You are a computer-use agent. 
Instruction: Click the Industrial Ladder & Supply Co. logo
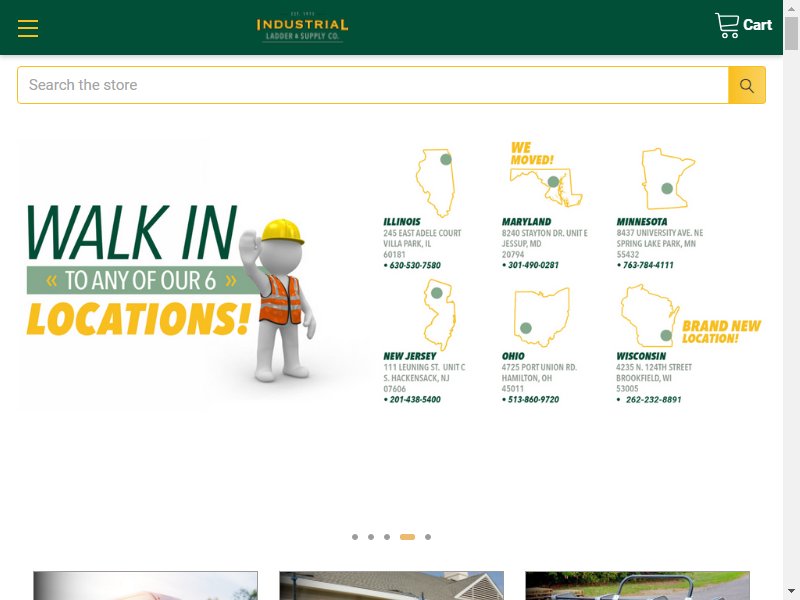point(302,27)
